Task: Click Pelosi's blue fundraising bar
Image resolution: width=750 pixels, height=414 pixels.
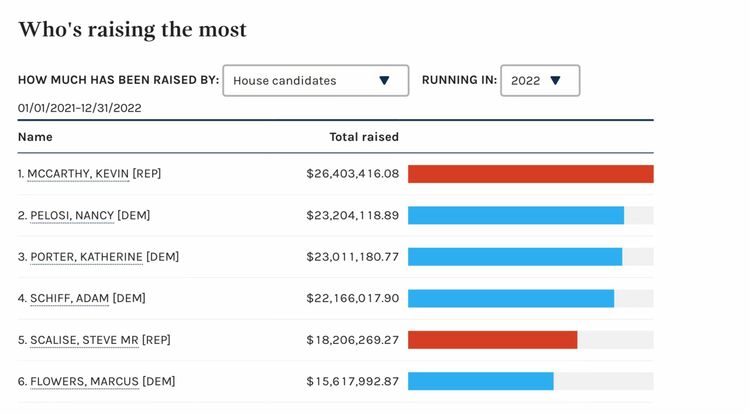Action: [516, 216]
